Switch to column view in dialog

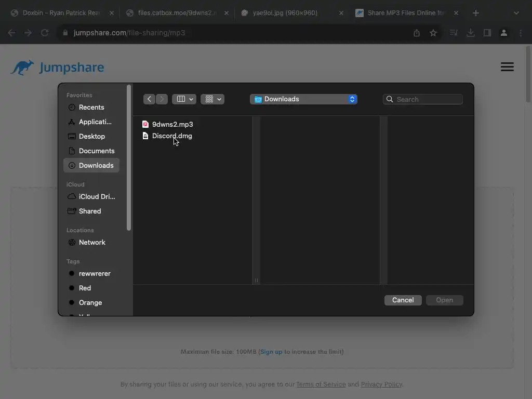(x=181, y=99)
